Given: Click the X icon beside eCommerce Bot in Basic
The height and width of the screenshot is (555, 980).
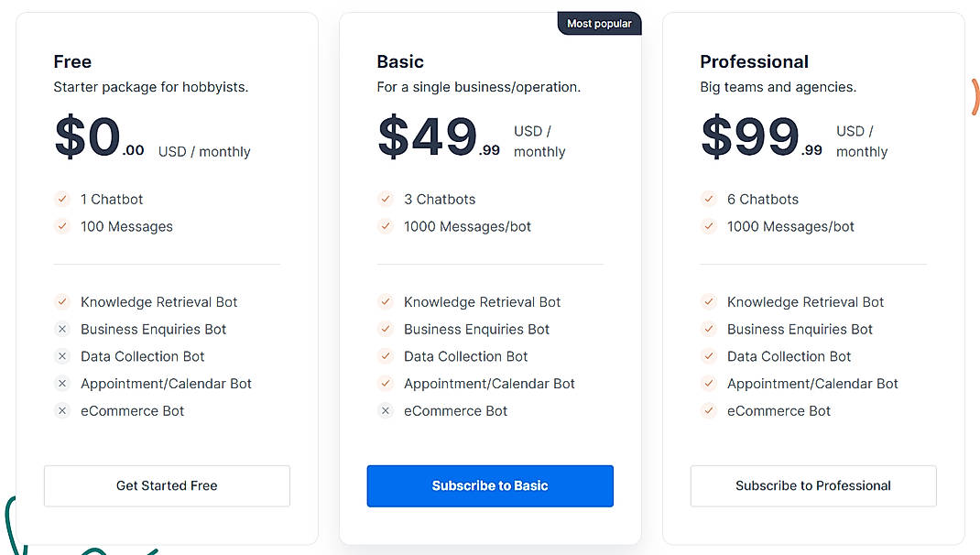Looking at the screenshot, I should 386,411.
